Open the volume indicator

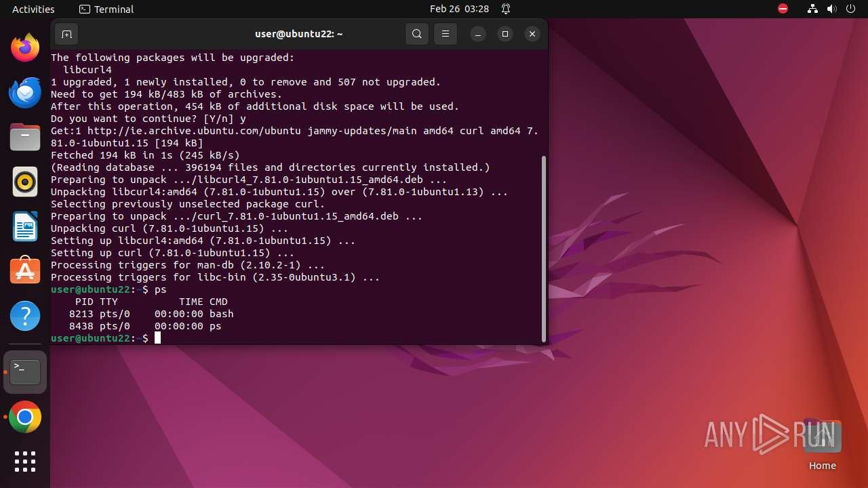tap(832, 9)
